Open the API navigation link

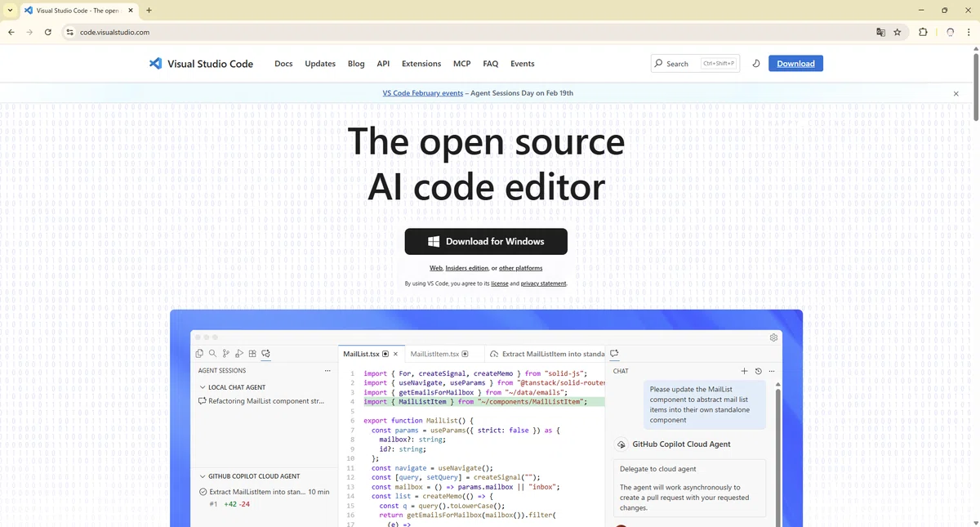[x=383, y=64]
